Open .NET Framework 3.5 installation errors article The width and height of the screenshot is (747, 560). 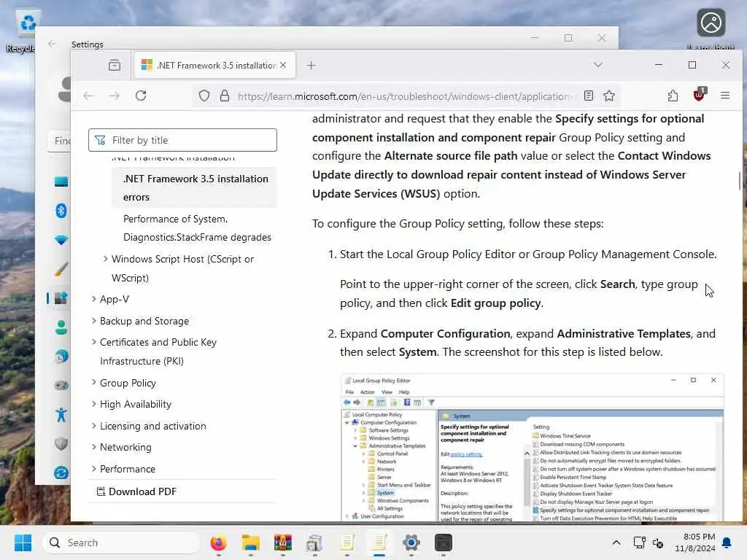click(x=196, y=187)
